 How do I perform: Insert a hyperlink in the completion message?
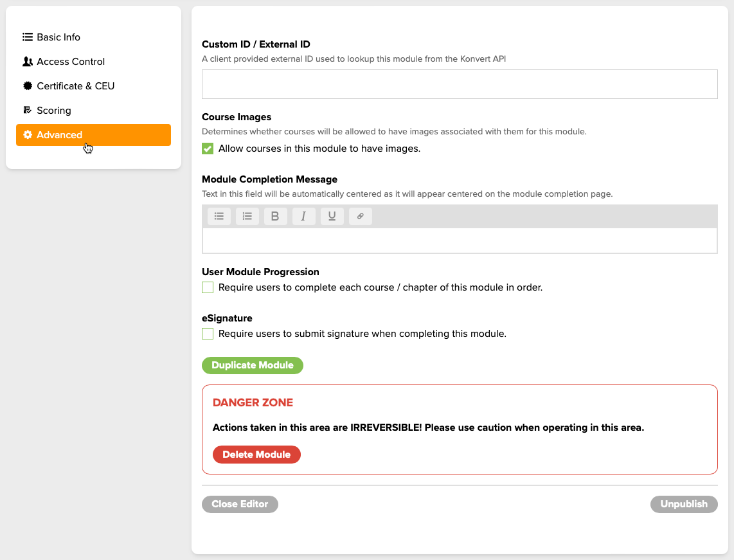[360, 216]
